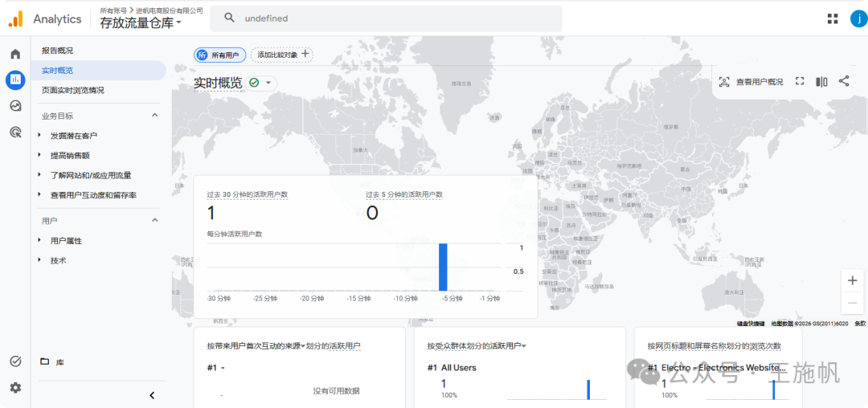Image resolution: width=868 pixels, height=408 pixels.
Task: Zoom out the map with minus button
Action: [x=852, y=303]
